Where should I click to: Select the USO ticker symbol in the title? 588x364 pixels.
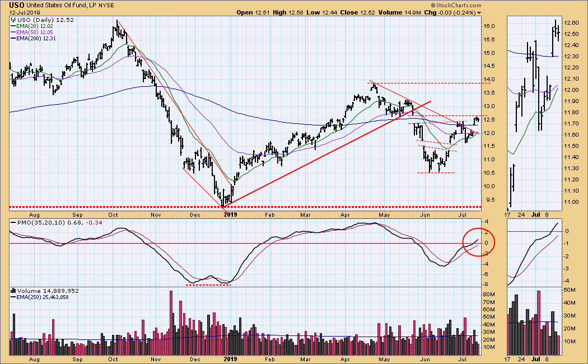[17, 5]
